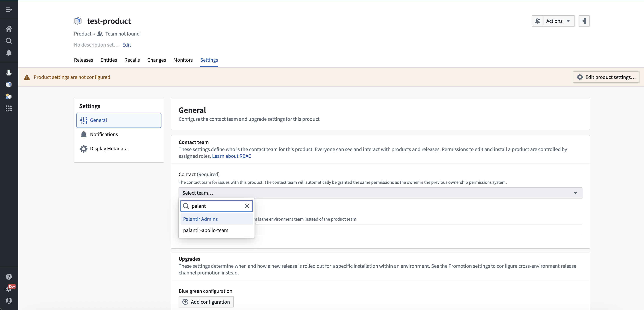Toggle the right side panel collapse icon
Image resolution: width=644 pixels, height=310 pixels.
coord(584,21)
